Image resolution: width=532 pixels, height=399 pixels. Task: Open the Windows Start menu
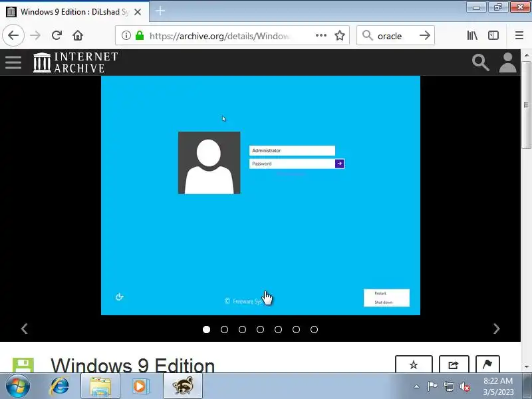pos(17,386)
